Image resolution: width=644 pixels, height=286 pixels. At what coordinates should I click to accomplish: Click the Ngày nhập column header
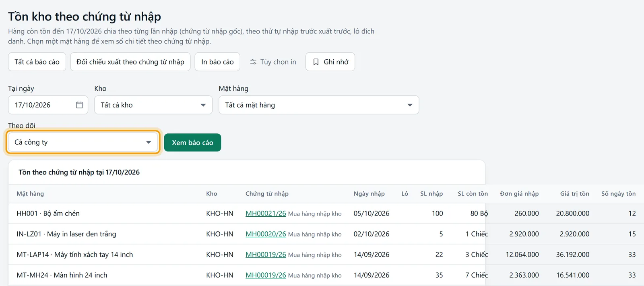(369, 194)
